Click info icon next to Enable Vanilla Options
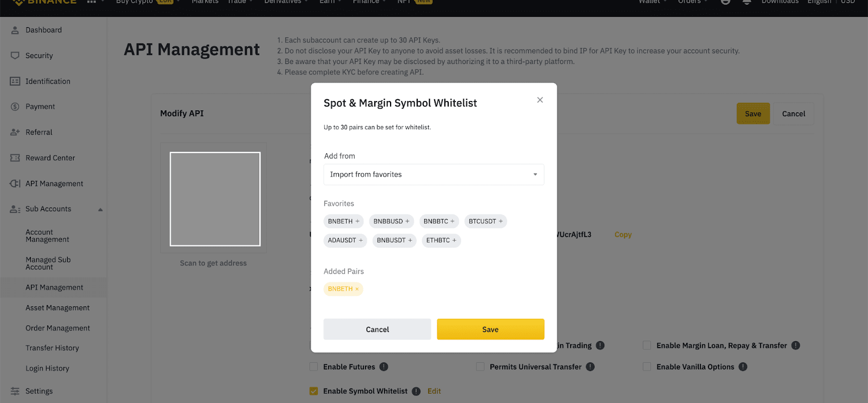The height and width of the screenshot is (403, 868). tap(743, 367)
